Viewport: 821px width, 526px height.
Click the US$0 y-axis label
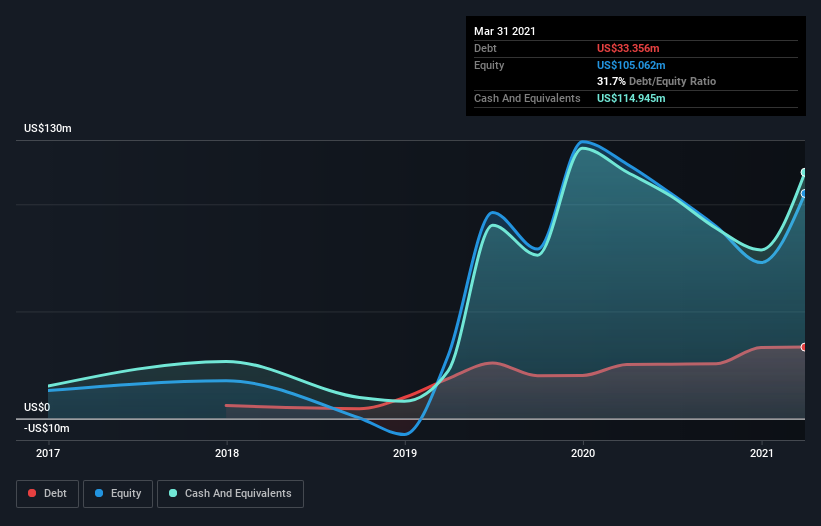coord(37,407)
